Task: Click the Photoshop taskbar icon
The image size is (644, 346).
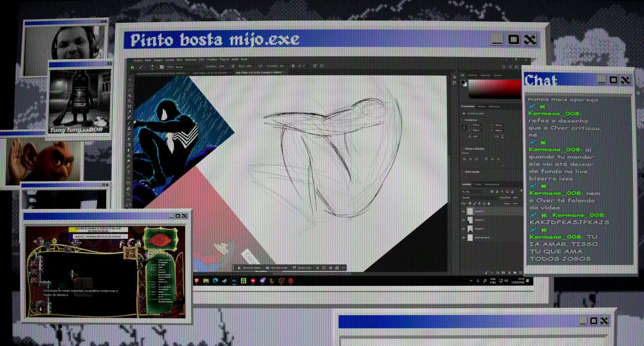Action: (234, 281)
